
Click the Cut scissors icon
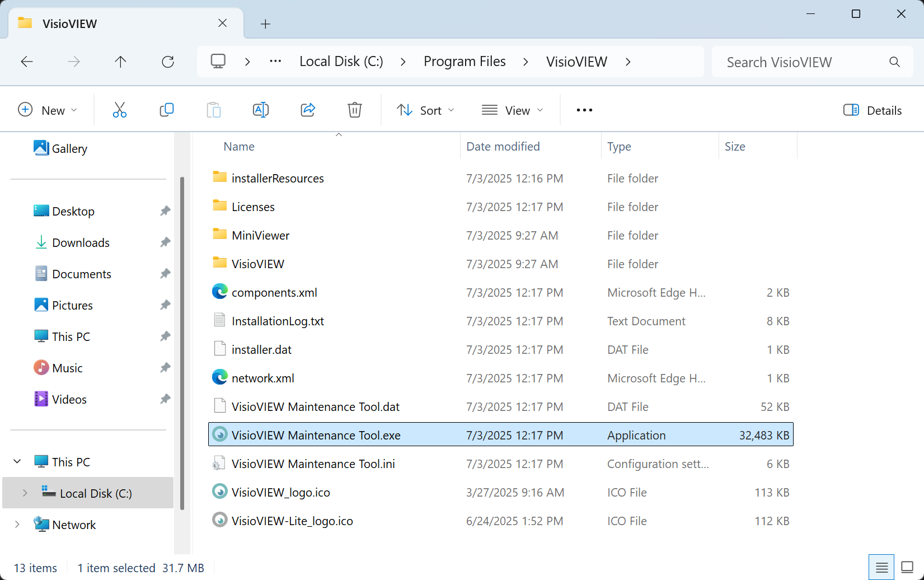[x=120, y=110]
